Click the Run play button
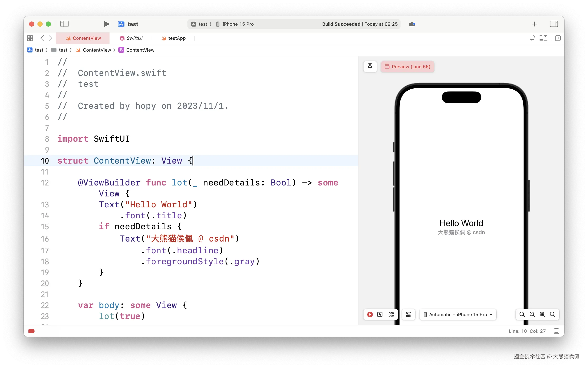The image size is (588, 368). 106,24
